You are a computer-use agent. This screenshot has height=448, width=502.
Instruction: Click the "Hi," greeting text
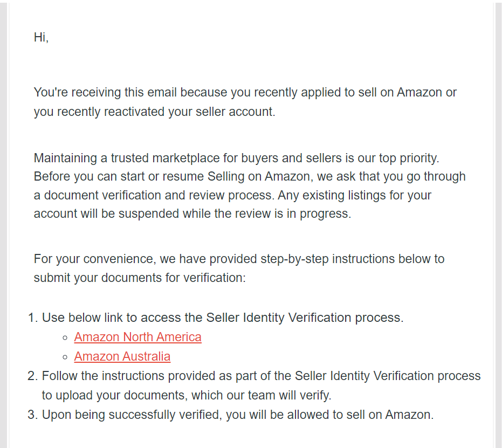click(42, 37)
